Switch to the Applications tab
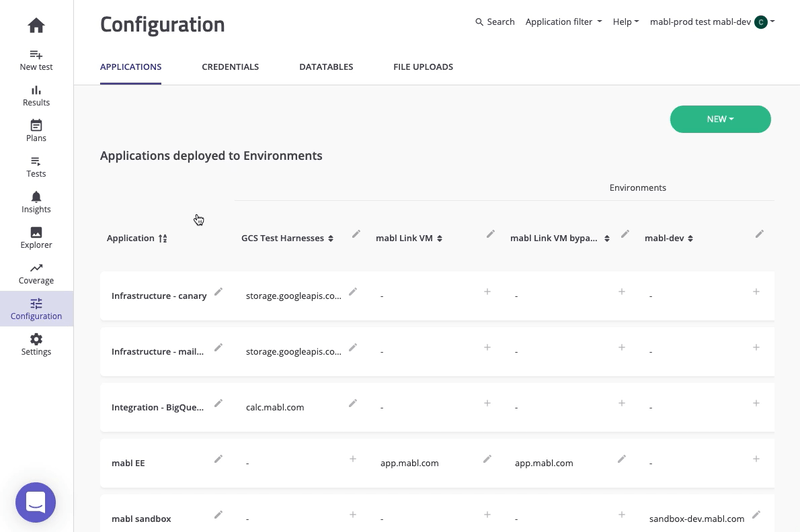Screen dimensions: 800x532 coord(131,67)
